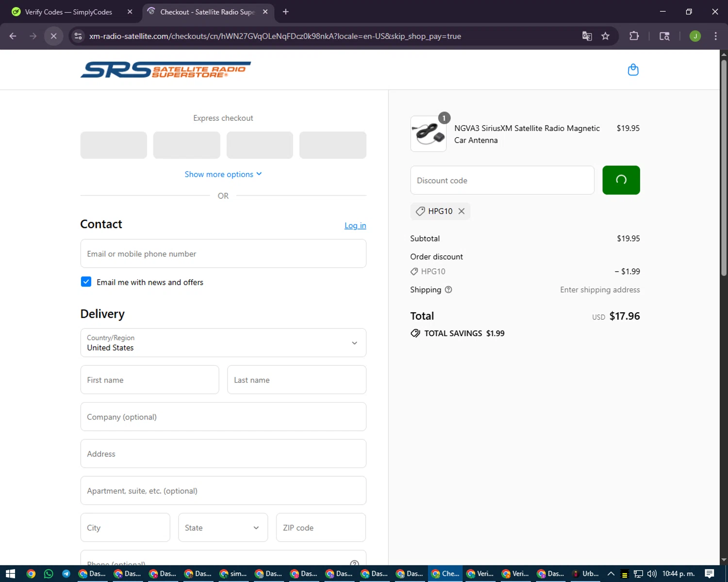Show hidden system tray icons
The height and width of the screenshot is (582, 728).
(x=611, y=574)
